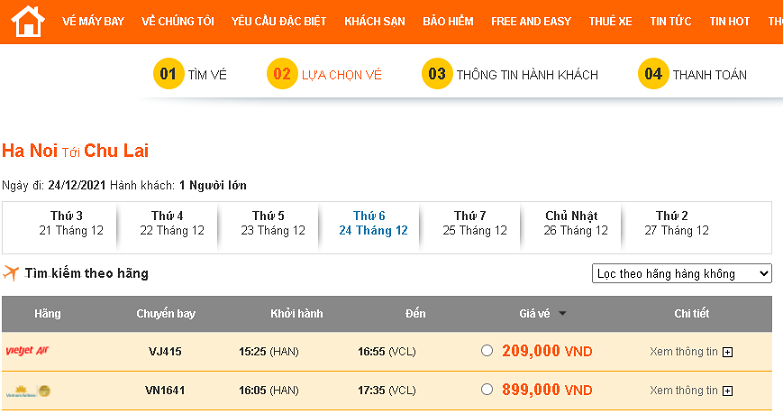
Task: Open the VÉ MÁY BAY link
Action: tap(93, 21)
